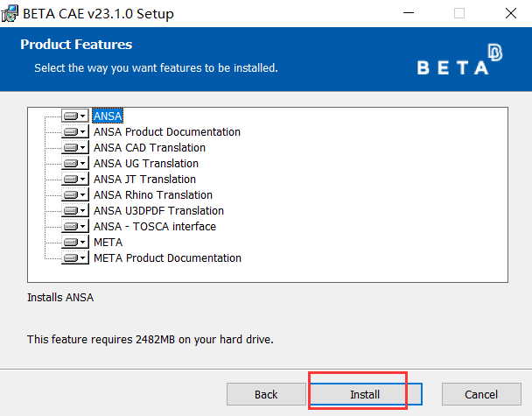Select ANSA Product Documentation in feature tree
This screenshot has width=532, height=416.
pyautogui.click(x=167, y=131)
